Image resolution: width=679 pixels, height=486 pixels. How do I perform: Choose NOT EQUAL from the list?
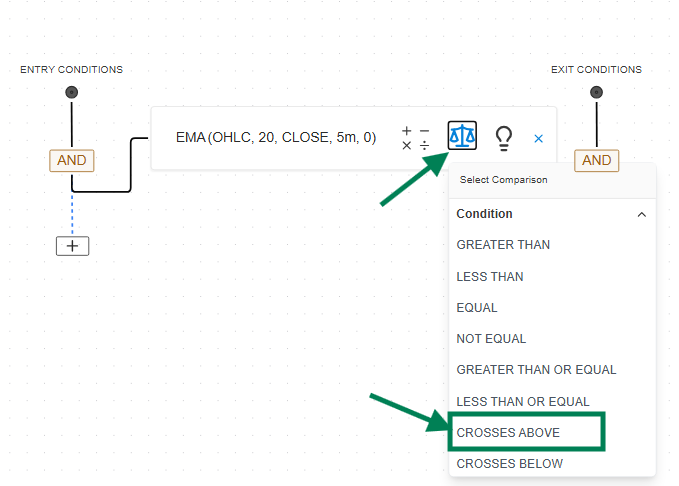click(x=491, y=339)
